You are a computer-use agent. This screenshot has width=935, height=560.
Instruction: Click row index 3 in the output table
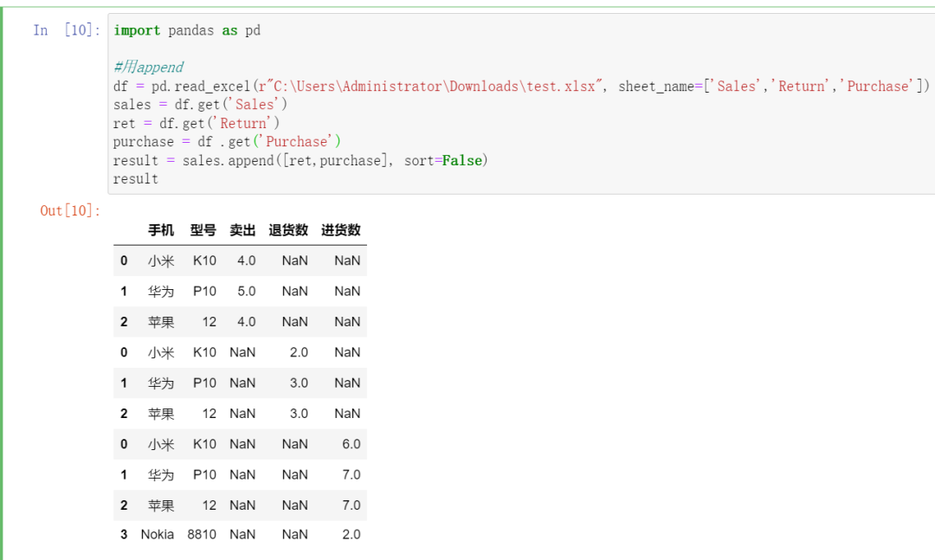[x=124, y=534]
